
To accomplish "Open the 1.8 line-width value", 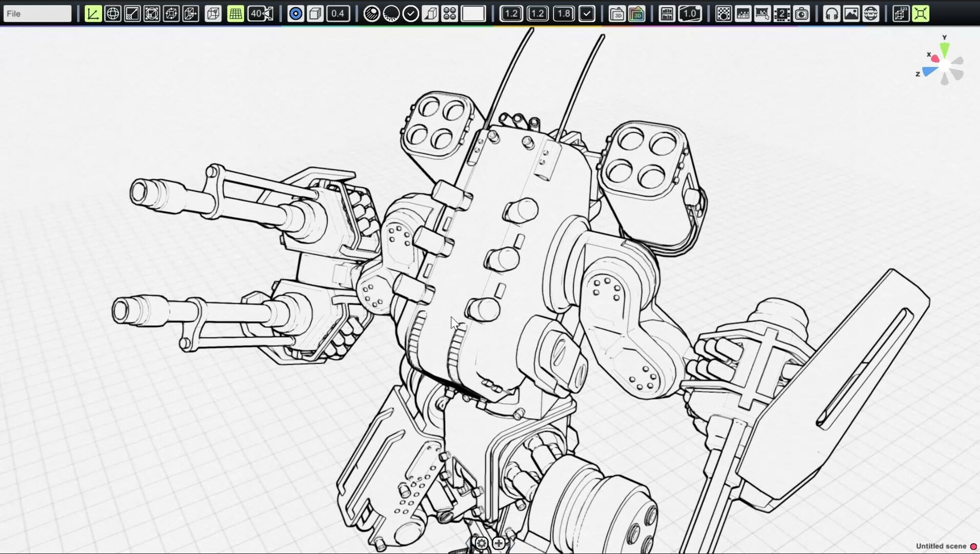I will click(x=563, y=14).
